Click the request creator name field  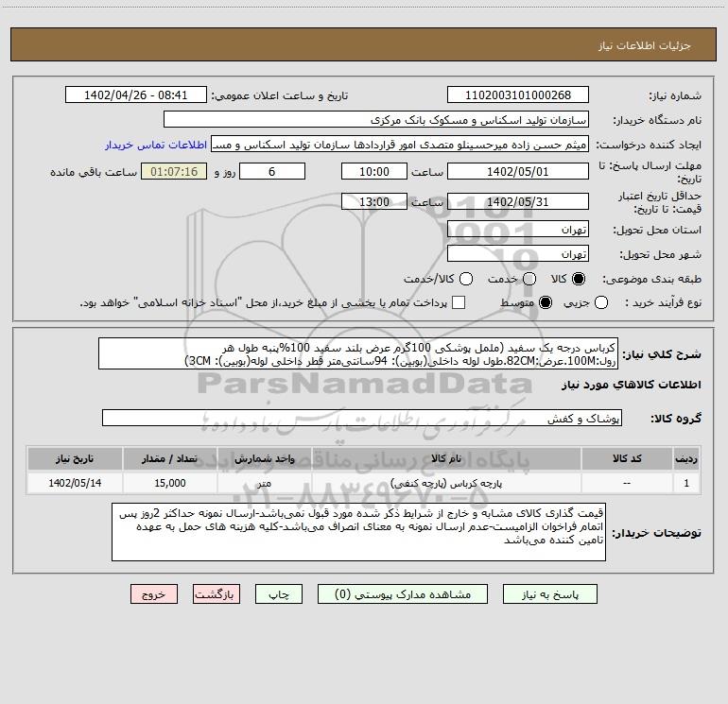tap(400, 145)
